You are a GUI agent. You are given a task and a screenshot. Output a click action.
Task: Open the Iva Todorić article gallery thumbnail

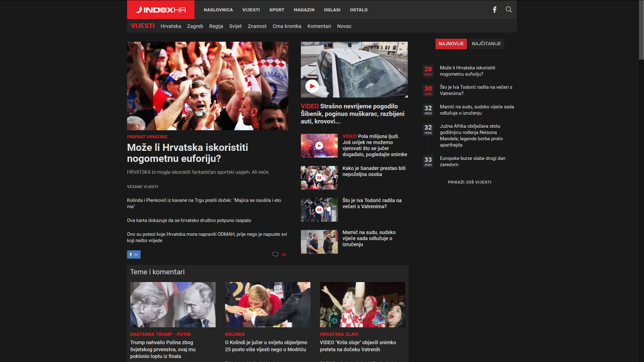tap(319, 210)
